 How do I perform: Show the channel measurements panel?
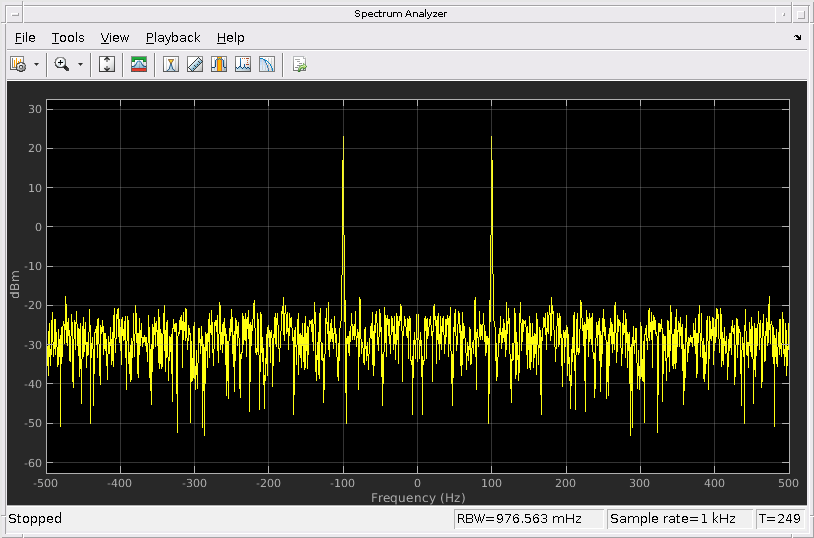coord(219,64)
